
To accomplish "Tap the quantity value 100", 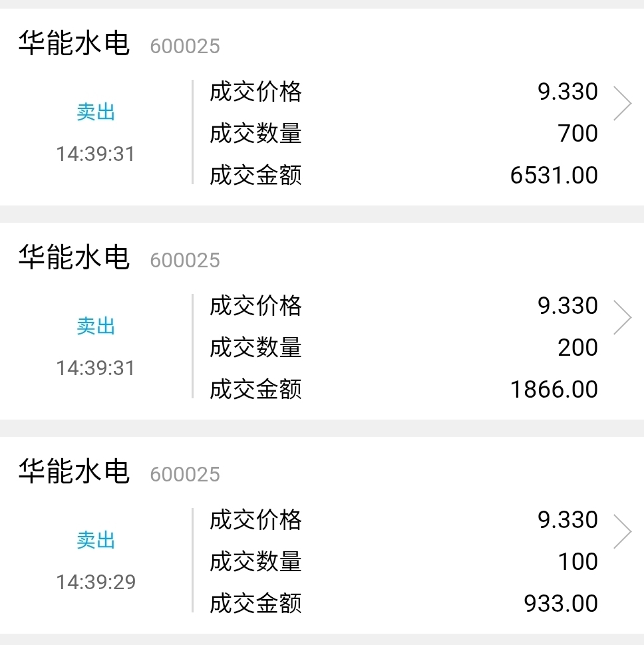I will (577, 561).
